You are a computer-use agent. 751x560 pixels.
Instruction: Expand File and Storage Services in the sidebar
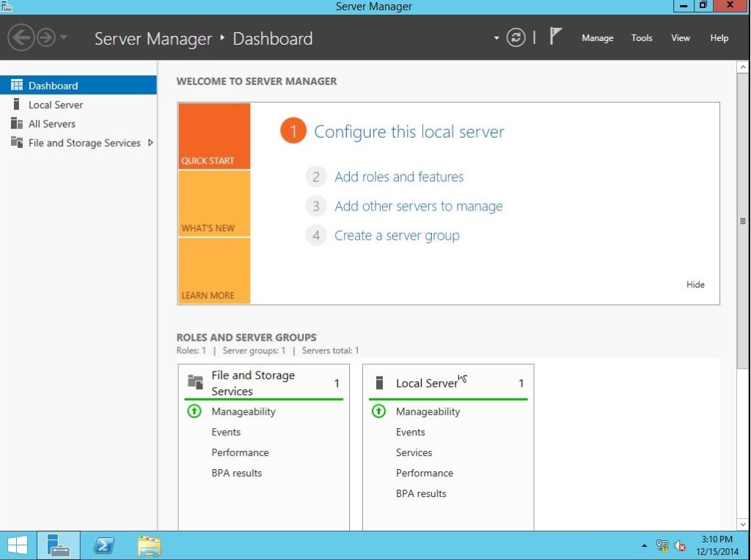pyautogui.click(x=152, y=142)
